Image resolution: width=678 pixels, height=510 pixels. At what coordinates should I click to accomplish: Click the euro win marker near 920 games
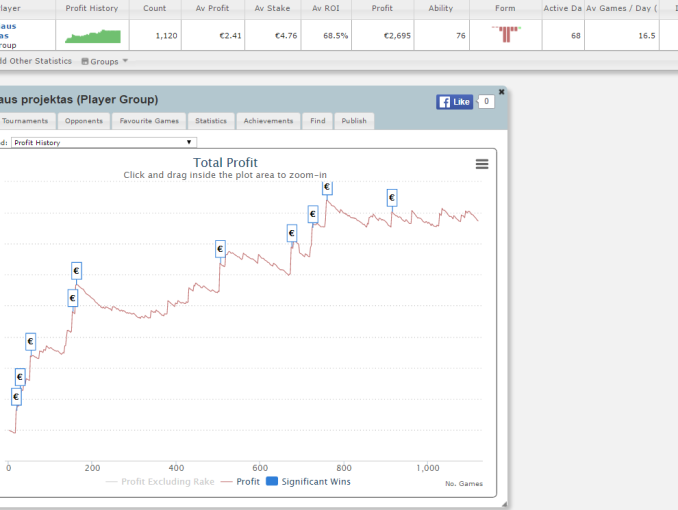(392, 198)
